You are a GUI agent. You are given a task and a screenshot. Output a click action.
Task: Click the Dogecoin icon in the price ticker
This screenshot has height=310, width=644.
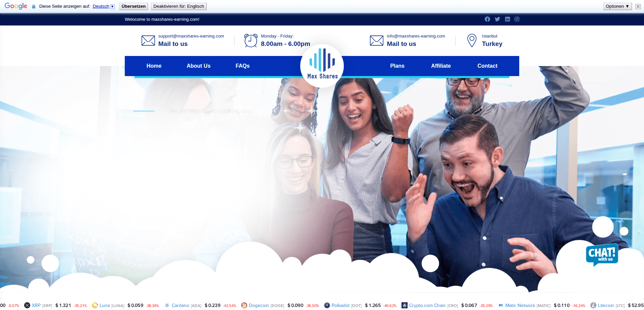pyautogui.click(x=244, y=305)
